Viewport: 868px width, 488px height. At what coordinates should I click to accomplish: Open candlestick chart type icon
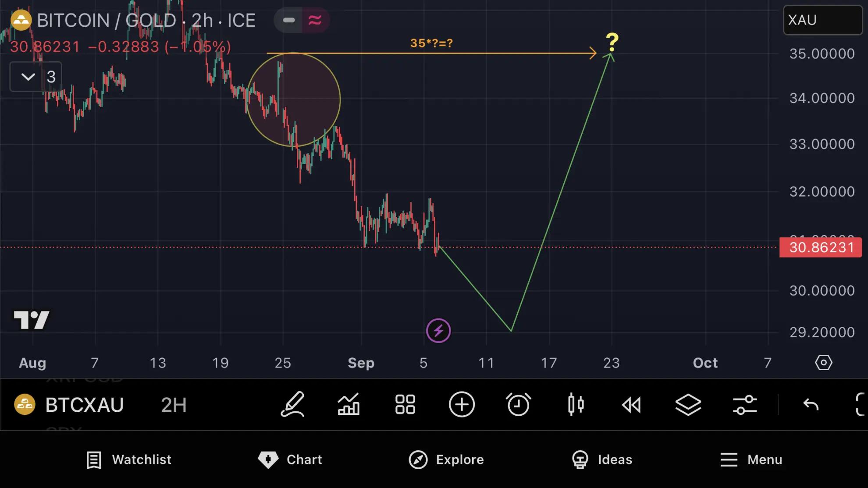pos(576,404)
